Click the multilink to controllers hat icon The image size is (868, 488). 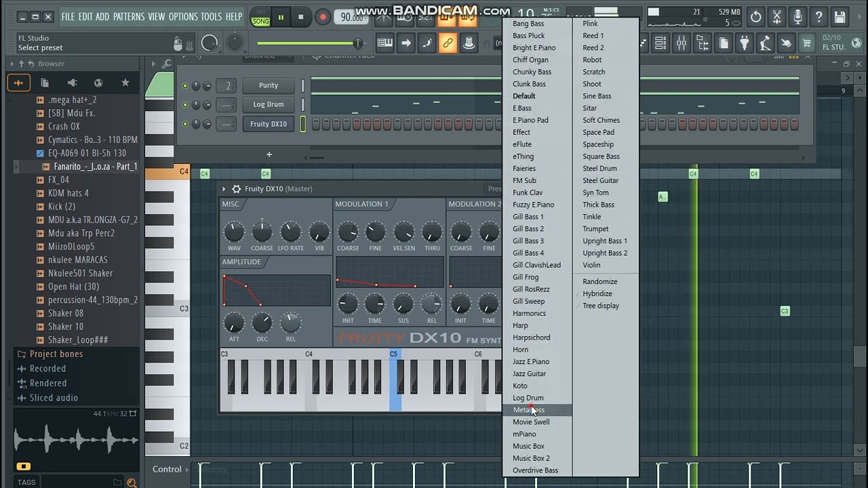[469, 43]
